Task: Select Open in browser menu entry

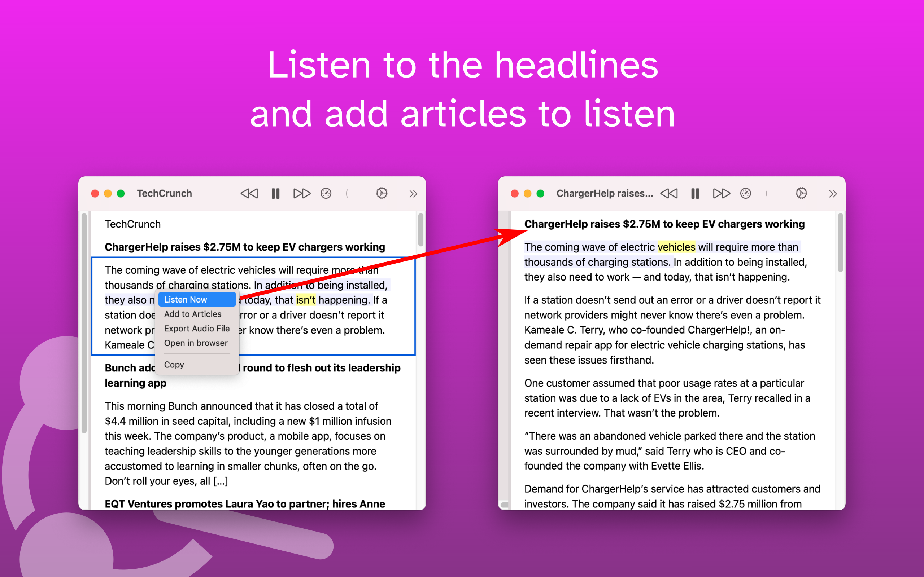Action: click(x=196, y=343)
